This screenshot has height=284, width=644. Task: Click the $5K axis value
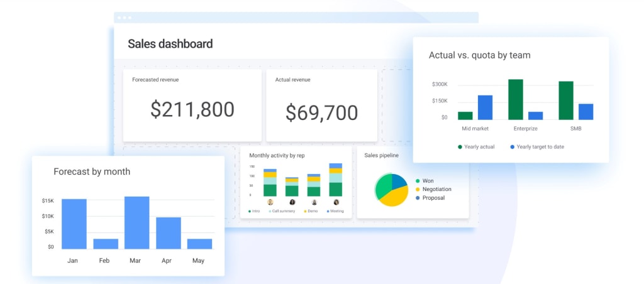click(x=48, y=231)
